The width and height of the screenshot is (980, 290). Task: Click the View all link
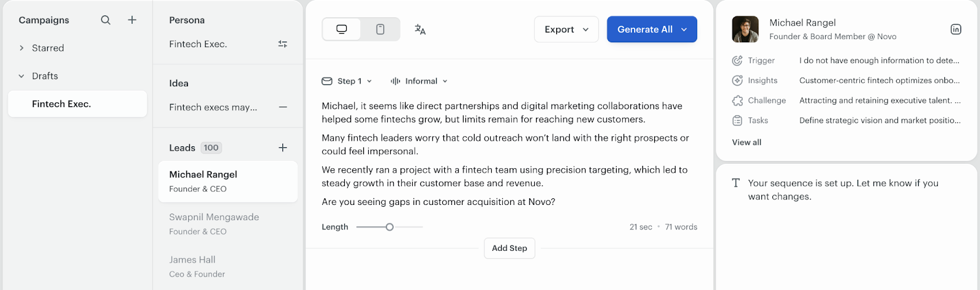pos(747,142)
